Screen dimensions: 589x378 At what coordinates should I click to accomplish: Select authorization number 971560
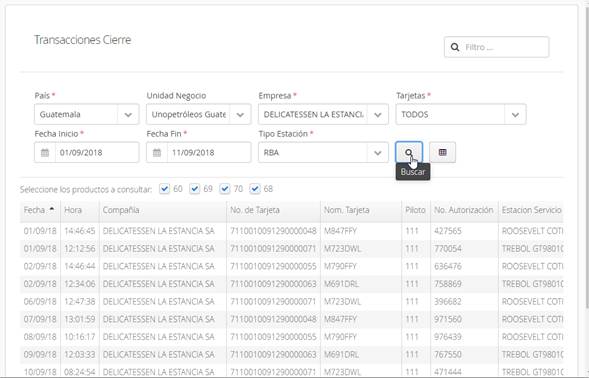[448, 319]
